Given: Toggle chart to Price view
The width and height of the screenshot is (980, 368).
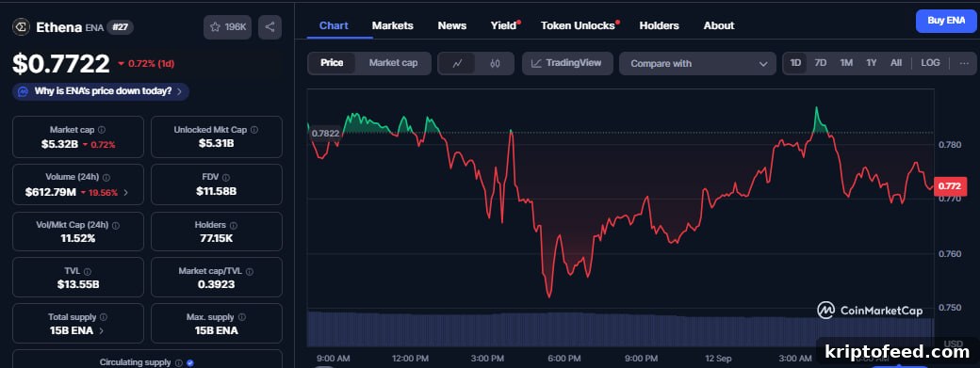Looking at the screenshot, I should click(x=332, y=63).
